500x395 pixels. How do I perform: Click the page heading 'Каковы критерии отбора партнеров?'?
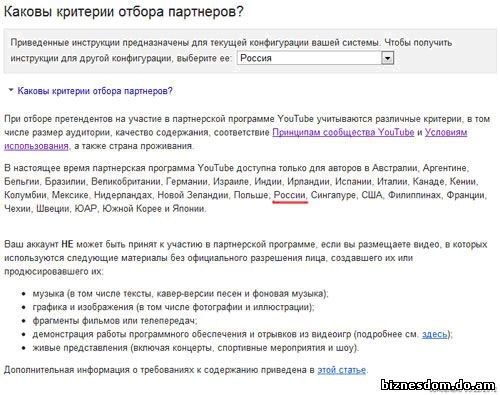pyautogui.click(x=124, y=12)
